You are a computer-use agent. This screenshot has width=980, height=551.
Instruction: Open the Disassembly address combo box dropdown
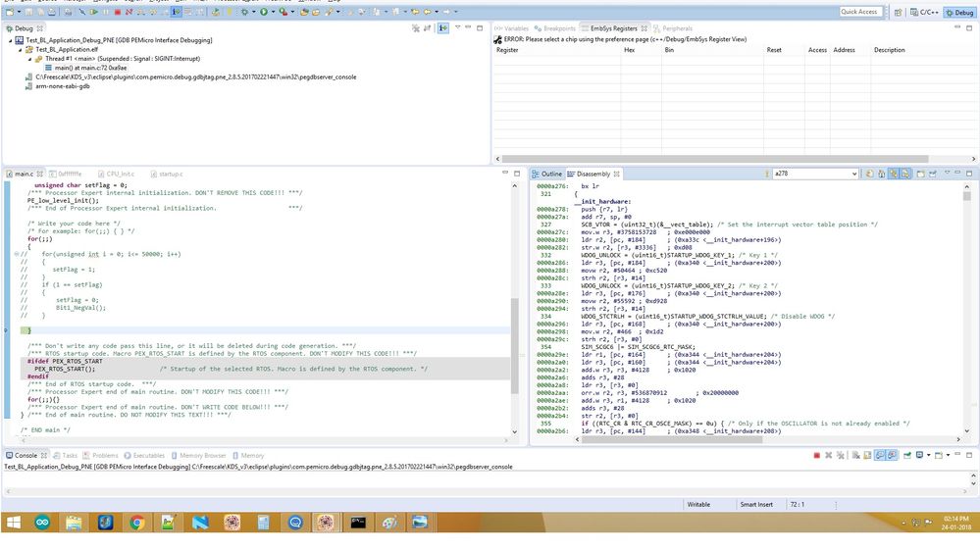point(854,174)
